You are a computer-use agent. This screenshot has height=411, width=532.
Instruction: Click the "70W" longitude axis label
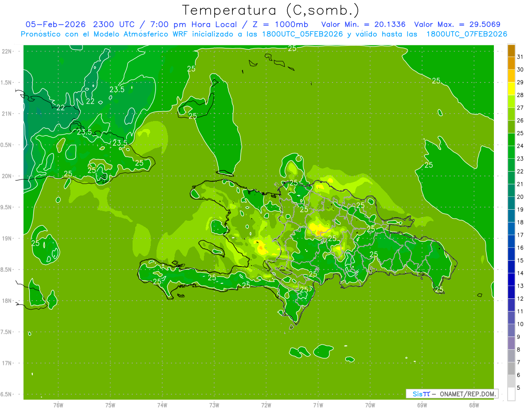coord(370,405)
